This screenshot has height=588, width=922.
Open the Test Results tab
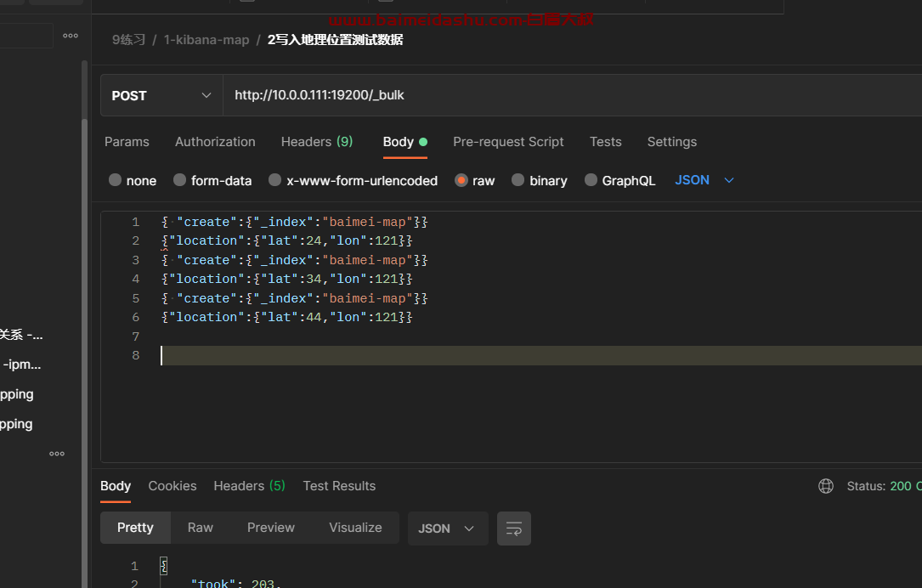coord(339,486)
